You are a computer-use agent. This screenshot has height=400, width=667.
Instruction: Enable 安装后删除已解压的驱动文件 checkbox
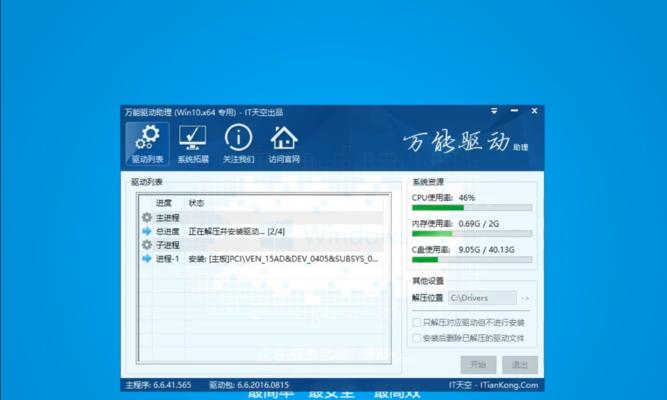click(416, 338)
